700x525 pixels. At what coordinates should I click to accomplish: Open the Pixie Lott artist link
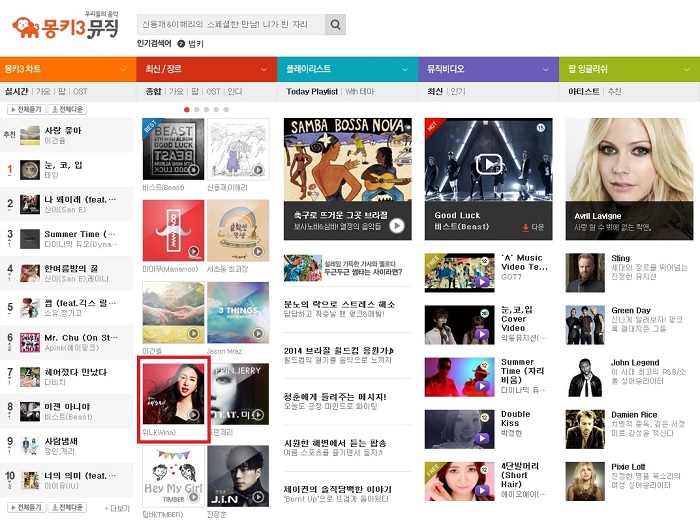click(x=628, y=467)
